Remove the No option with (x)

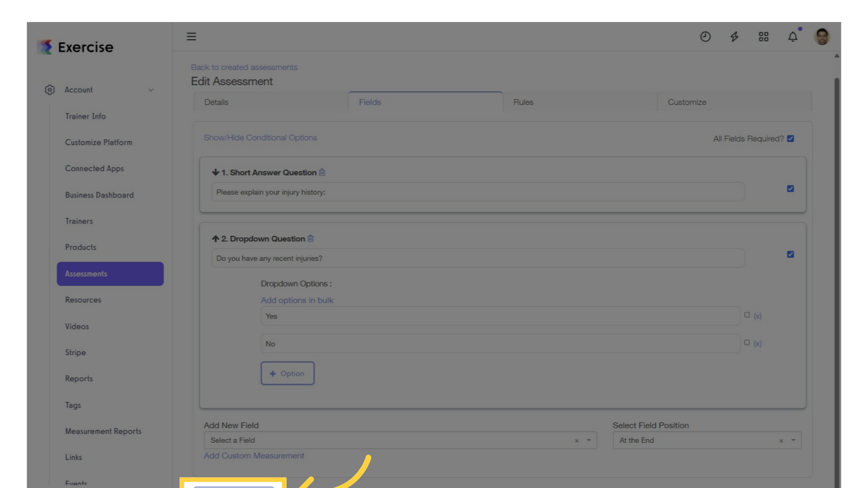coord(758,343)
